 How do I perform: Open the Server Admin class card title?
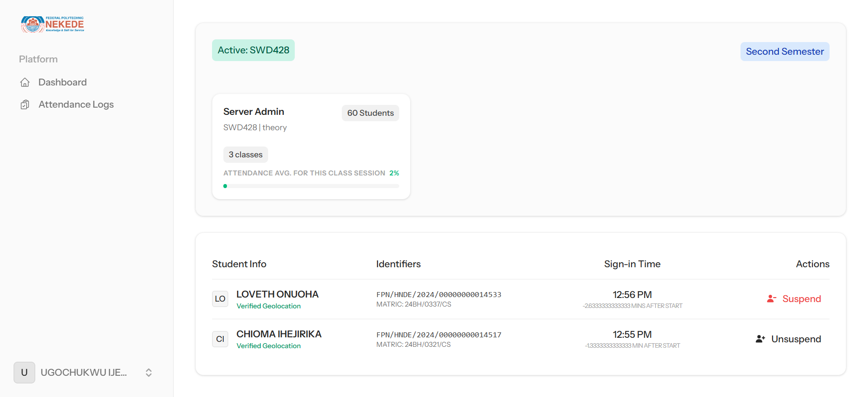coord(254,112)
